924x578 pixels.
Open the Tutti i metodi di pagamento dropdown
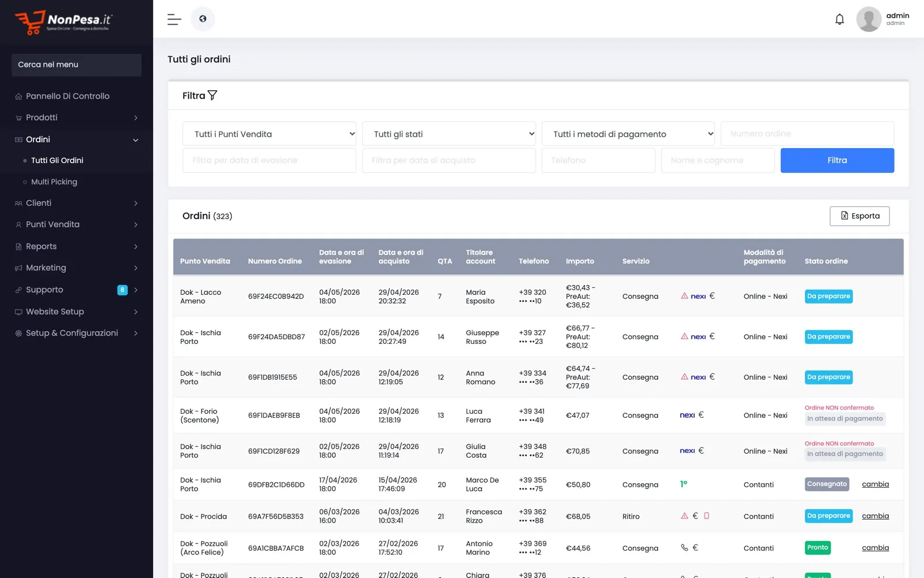(x=628, y=134)
